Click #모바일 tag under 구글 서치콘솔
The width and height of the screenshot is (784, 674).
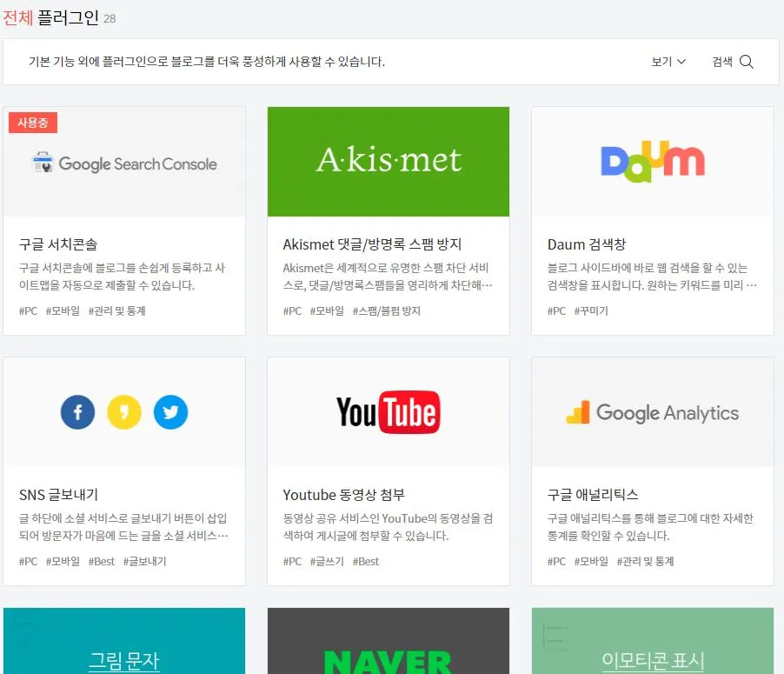click(63, 310)
